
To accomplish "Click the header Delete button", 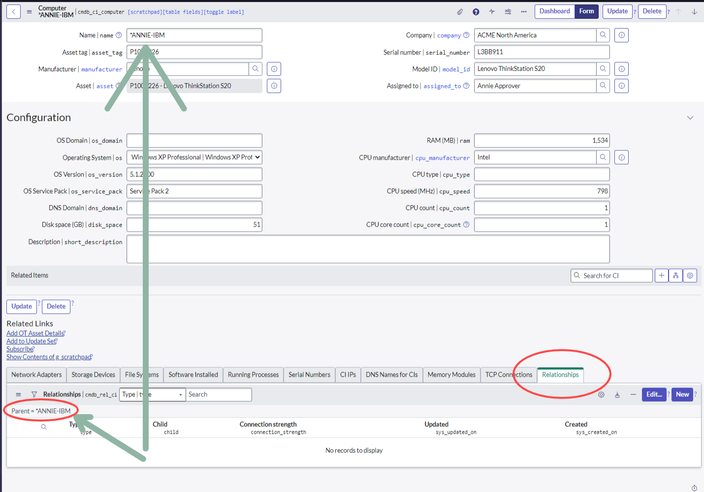I will (652, 11).
